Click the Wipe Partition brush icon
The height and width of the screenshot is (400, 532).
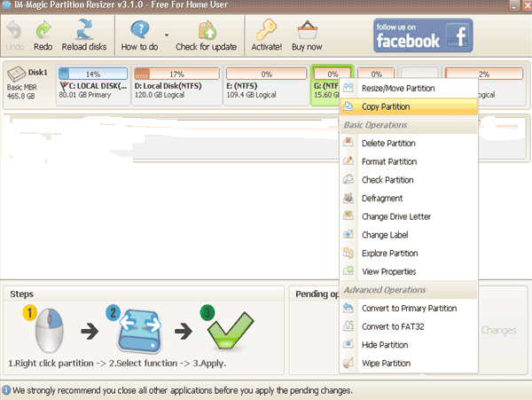pyautogui.click(x=348, y=363)
